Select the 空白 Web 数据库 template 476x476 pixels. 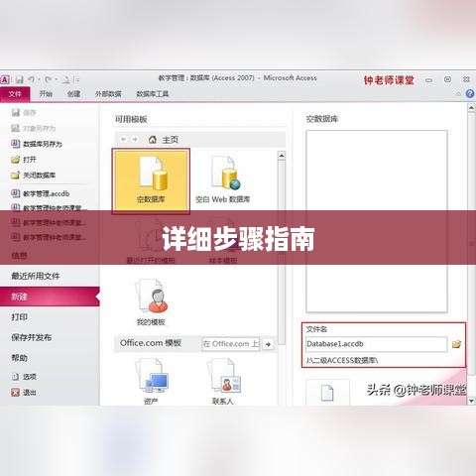223,180
